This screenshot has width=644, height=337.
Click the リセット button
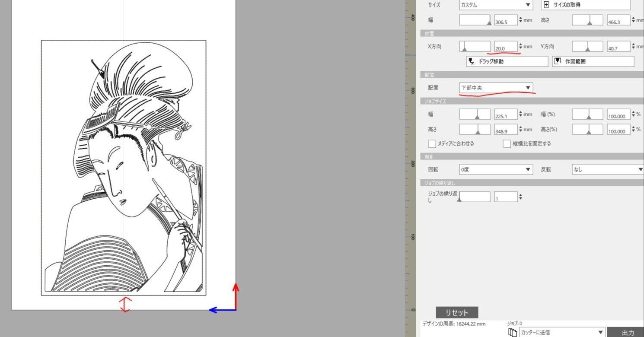point(457,312)
